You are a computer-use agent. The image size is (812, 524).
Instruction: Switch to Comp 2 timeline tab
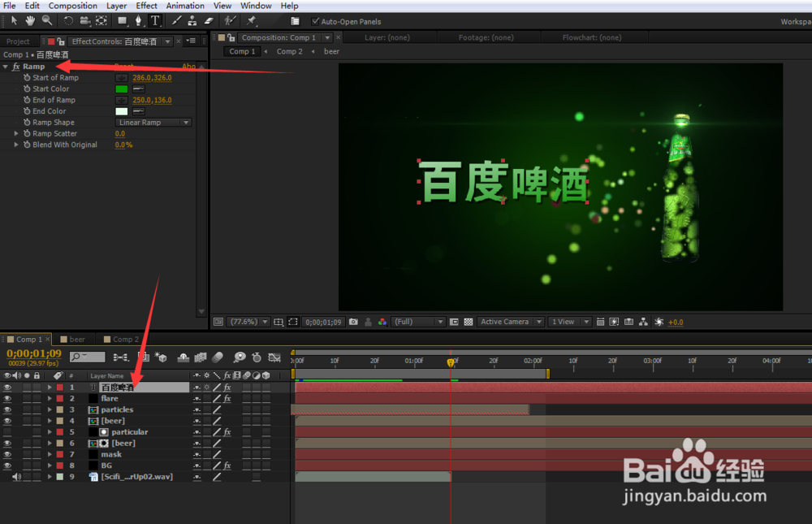[x=122, y=340]
